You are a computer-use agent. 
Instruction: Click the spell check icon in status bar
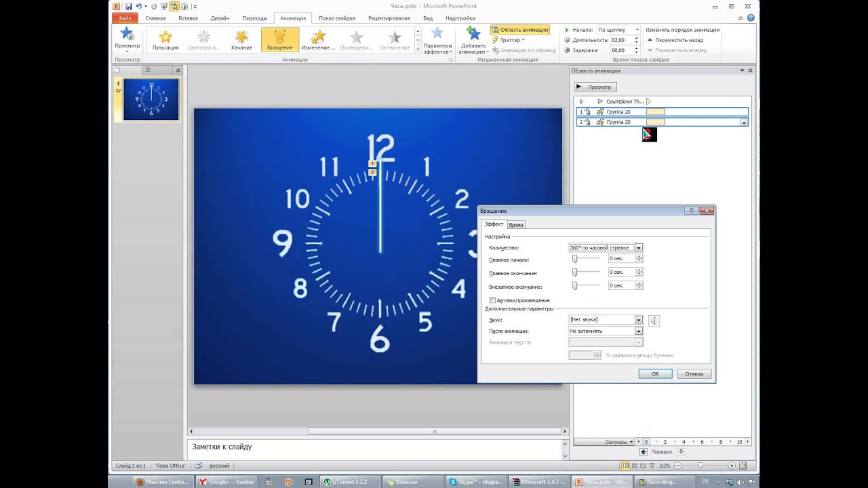point(198,466)
